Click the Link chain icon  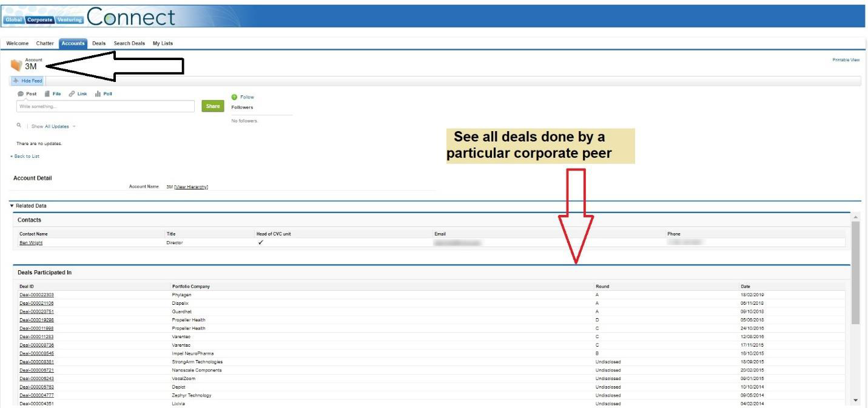[72, 93]
